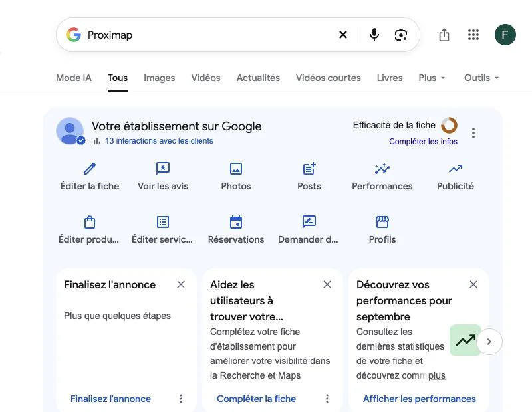Click Compléter les infos link

click(423, 142)
